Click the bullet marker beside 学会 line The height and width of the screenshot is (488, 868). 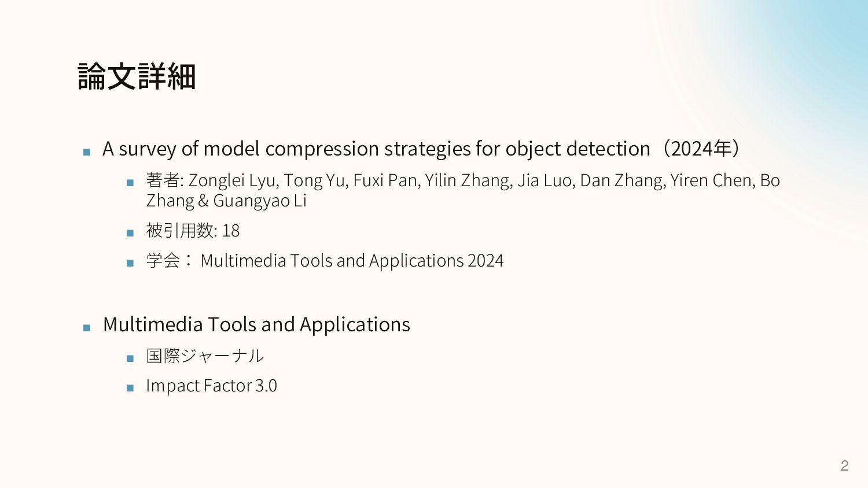point(130,264)
